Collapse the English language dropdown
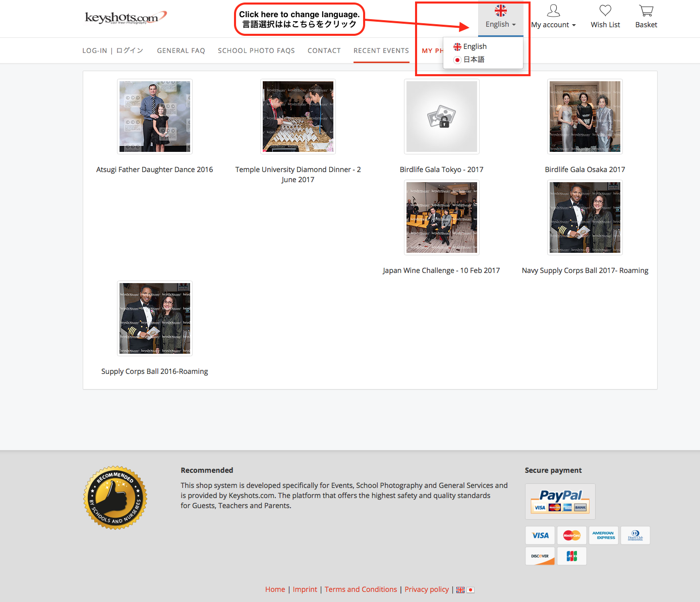 pos(500,24)
